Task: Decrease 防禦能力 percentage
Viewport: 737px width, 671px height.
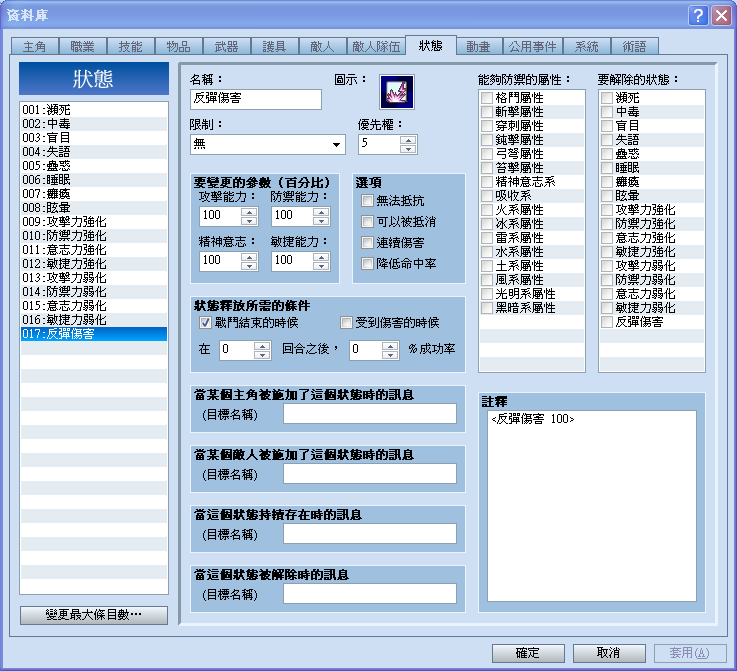Action: click(x=321, y=221)
